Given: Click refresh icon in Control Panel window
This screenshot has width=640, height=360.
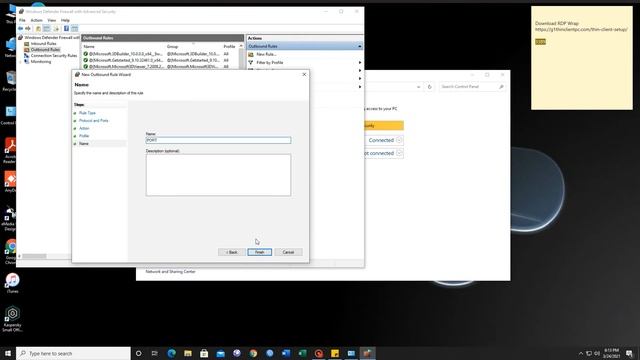Looking at the screenshot, I should tap(429, 87).
